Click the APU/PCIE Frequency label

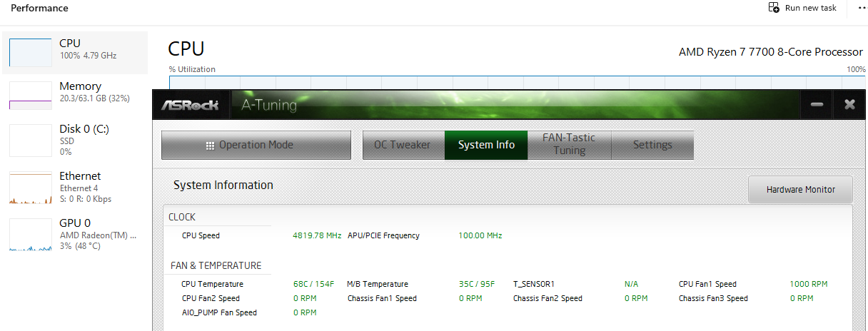point(383,235)
